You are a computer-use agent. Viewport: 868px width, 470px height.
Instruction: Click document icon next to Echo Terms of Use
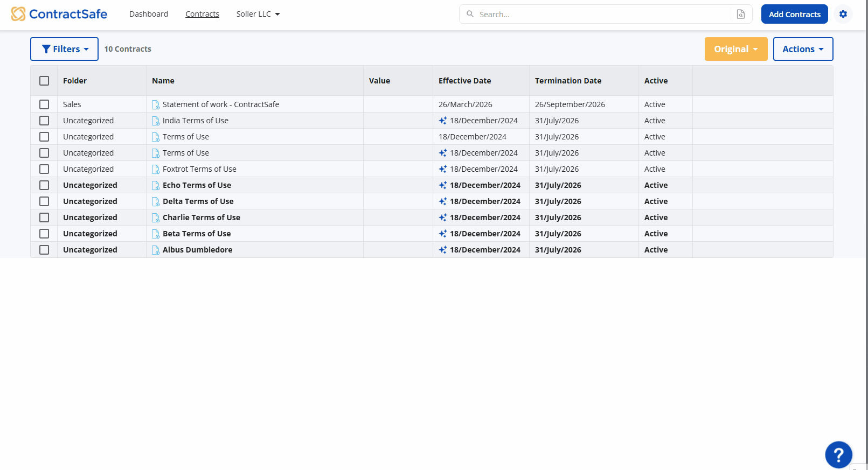(156, 185)
